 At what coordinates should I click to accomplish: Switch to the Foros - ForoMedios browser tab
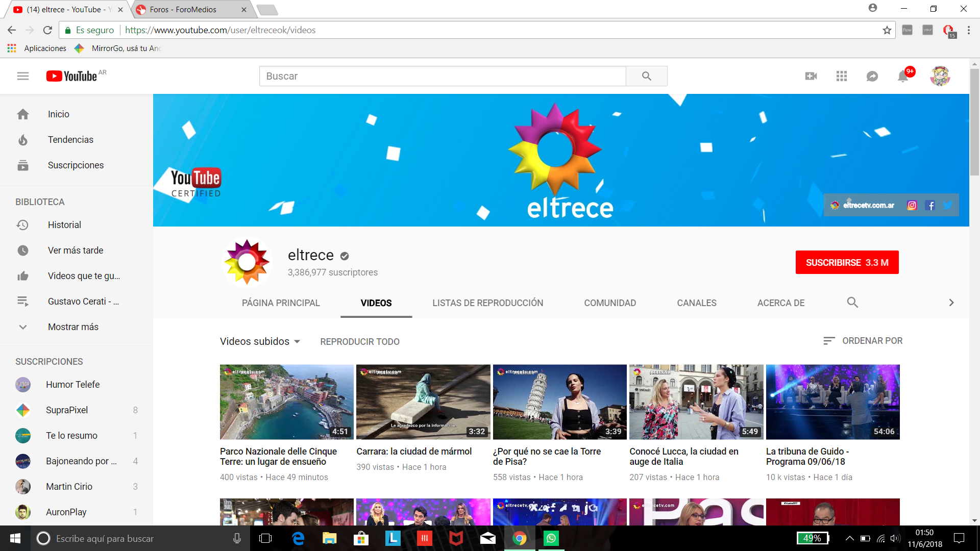(x=190, y=10)
